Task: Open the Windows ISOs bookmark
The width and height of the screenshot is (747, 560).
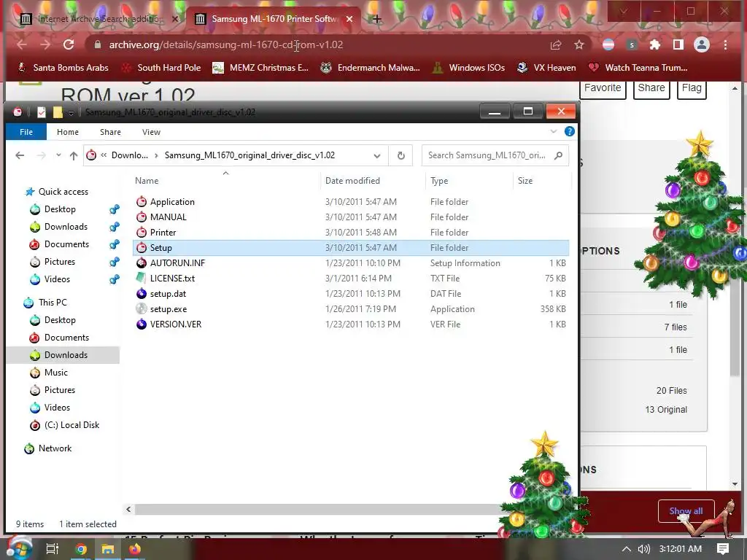Action: pyautogui.click(x=469, y=68)
